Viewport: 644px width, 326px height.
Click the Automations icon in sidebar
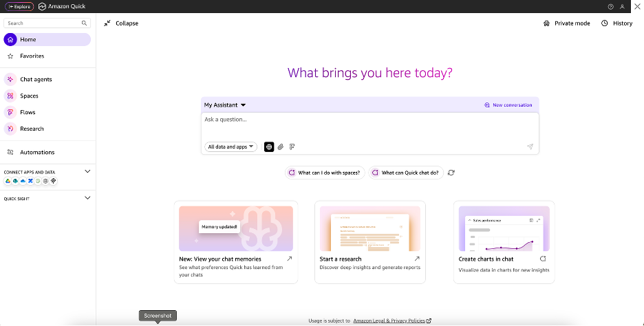pos(10,152)
